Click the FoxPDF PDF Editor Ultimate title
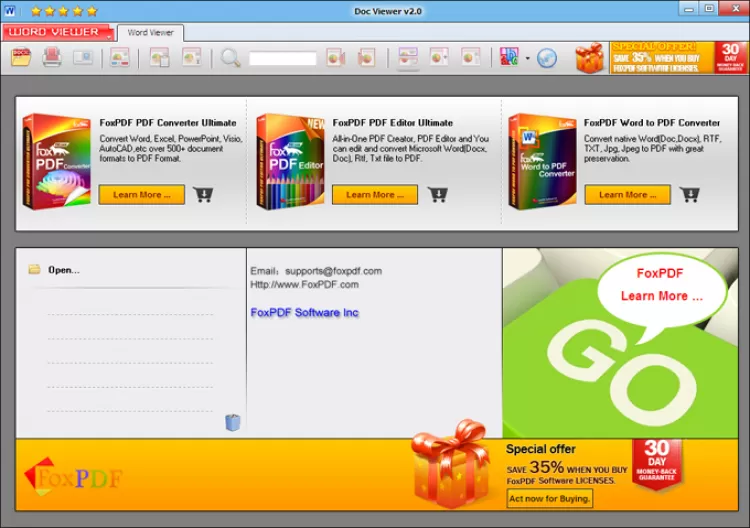 click(393, 123)
